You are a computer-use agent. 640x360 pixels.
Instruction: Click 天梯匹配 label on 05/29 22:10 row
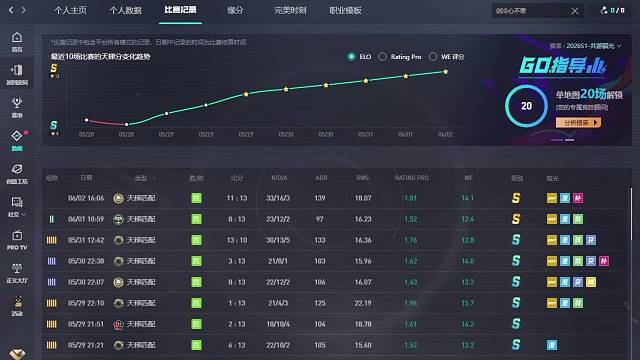pyautogui.click(x=141, y=303)
